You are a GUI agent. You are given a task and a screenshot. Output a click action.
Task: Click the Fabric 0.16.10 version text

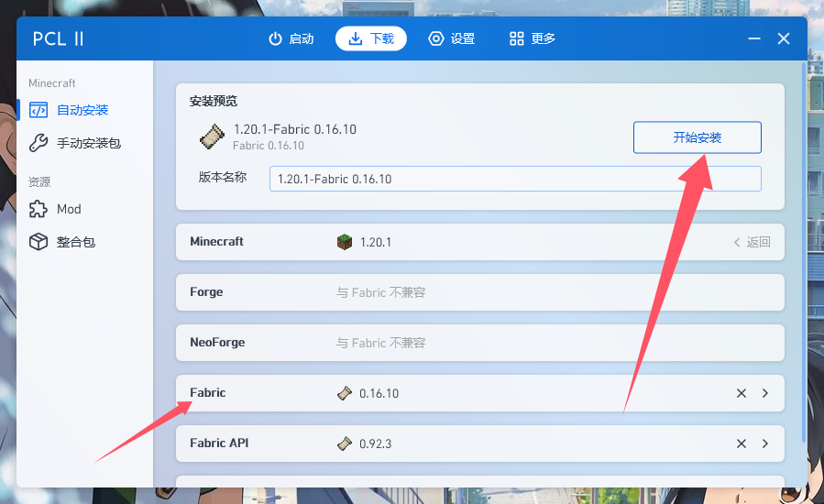tap(379, 393)
